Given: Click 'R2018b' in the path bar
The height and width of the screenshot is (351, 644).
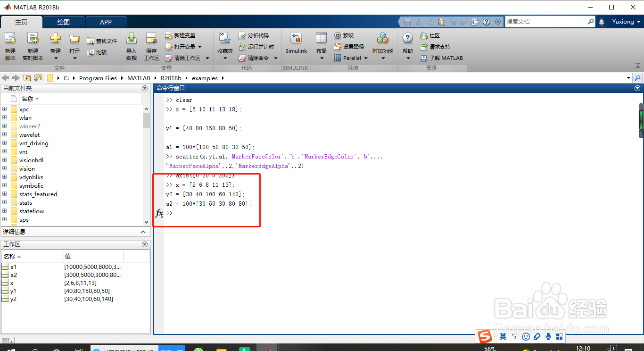Looking at the screenshot, I should tap(171, 78).
